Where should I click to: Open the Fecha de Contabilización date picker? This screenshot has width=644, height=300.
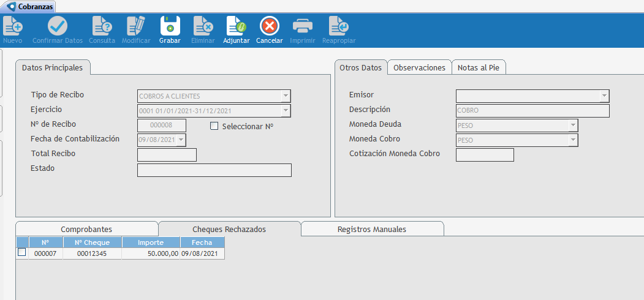pyautogui.click(x=181, y=140)
